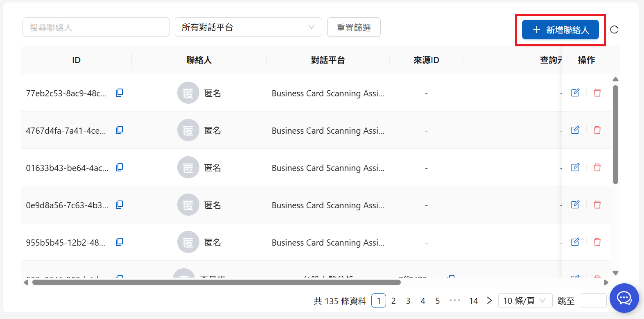Open the 所有對話平台 platform dropdown

(x=248, y=27)
